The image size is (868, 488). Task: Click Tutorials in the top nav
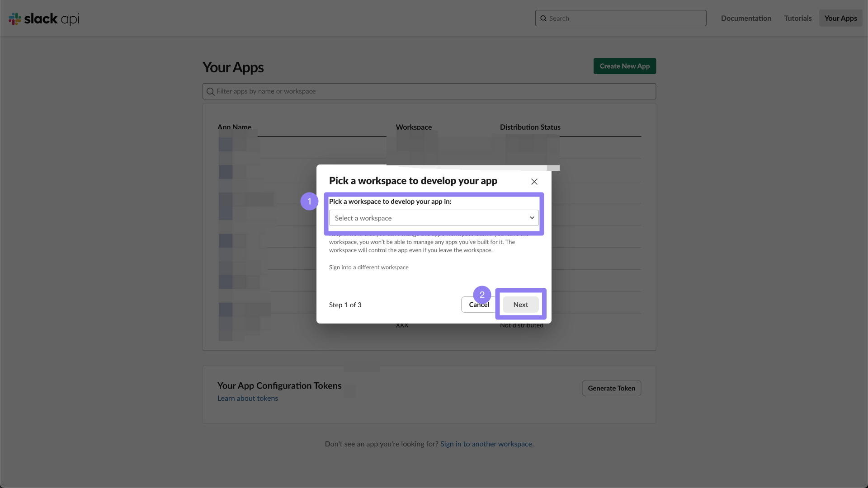[x=797, y=18]
